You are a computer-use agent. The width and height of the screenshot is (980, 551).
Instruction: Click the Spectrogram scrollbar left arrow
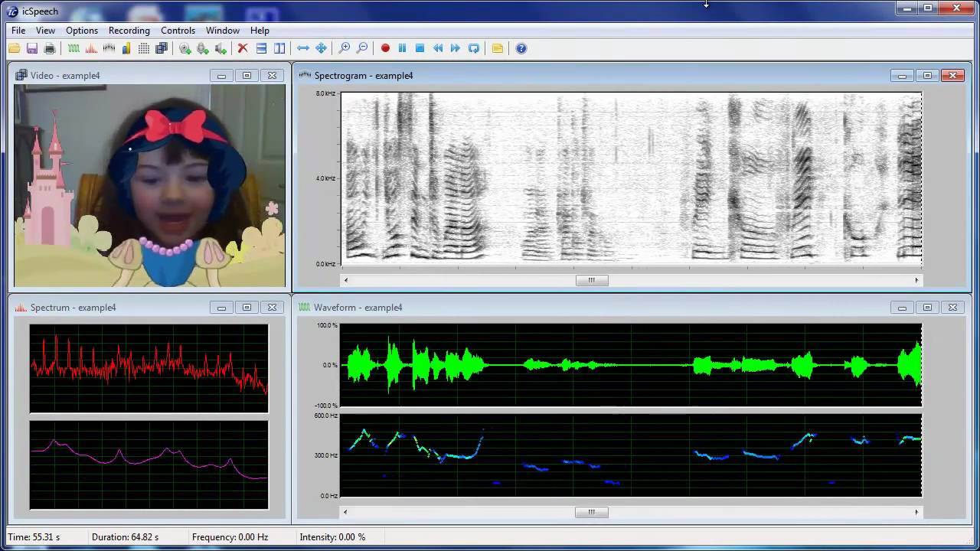346,280
